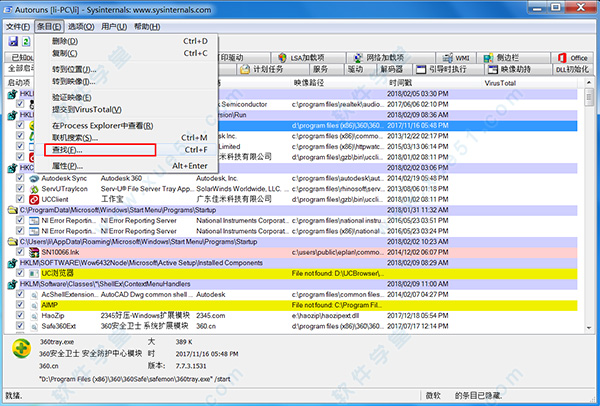
Task: Switch to the 网络加载项 tab
Action: coord(390,58)
